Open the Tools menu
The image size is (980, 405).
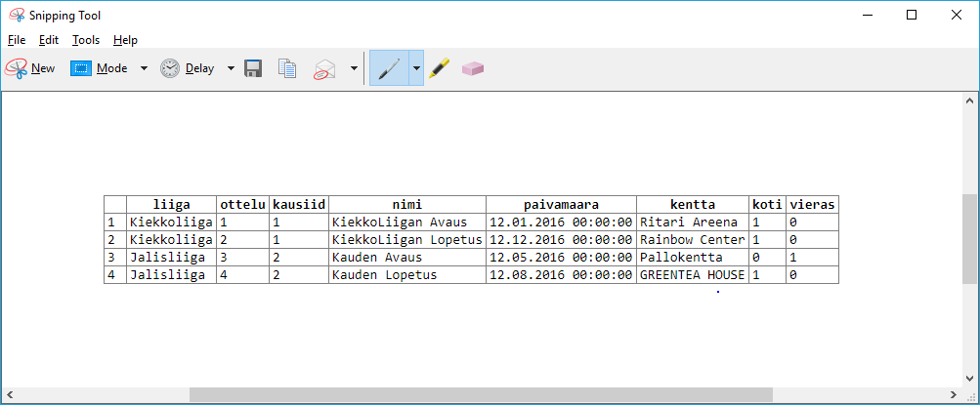click(86, 40)
